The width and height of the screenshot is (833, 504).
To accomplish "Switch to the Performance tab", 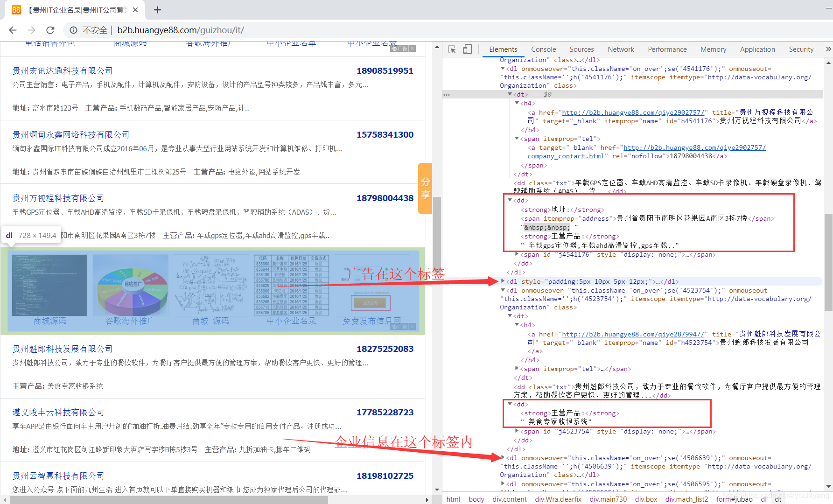I will pyautogui.click(x=667, y=49).
